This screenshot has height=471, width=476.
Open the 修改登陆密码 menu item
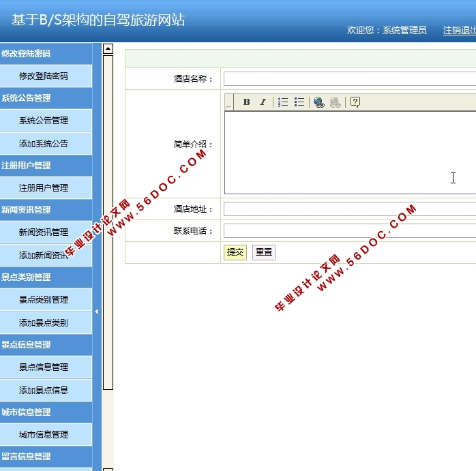click(46, 76)
